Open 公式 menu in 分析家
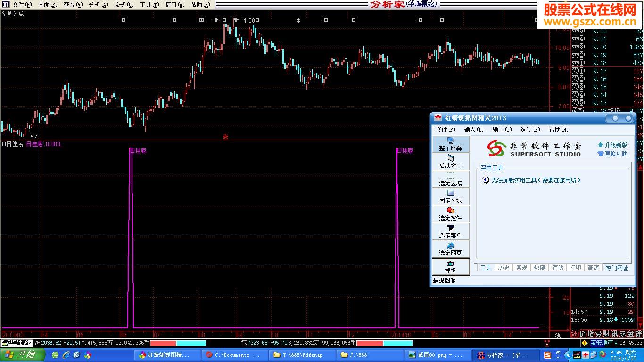644x362 pixels. click(124, 5)
